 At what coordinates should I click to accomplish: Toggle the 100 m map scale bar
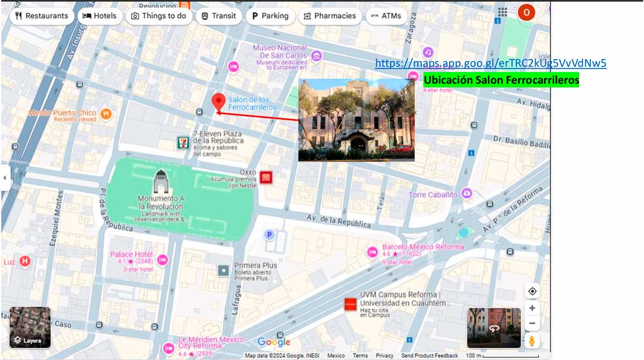(502, 356)
